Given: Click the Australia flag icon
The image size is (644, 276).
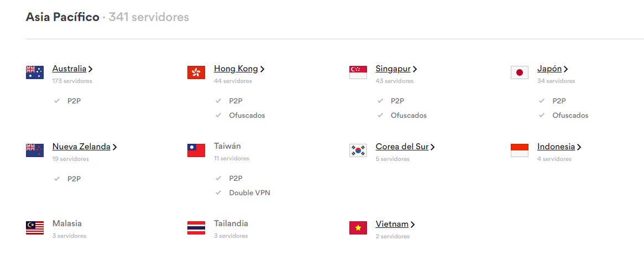Looking at the screenshot, I should (x=34, y=72).
